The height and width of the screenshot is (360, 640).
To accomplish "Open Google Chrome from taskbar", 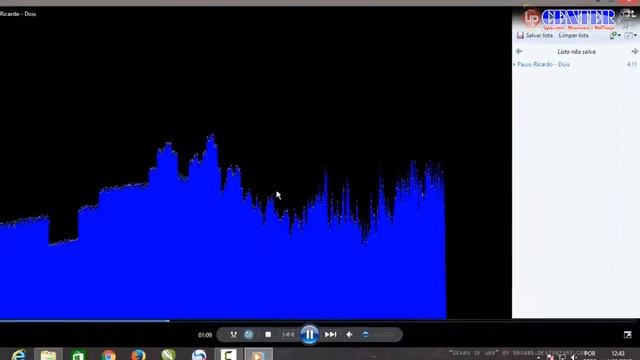I will click(109, 355).
